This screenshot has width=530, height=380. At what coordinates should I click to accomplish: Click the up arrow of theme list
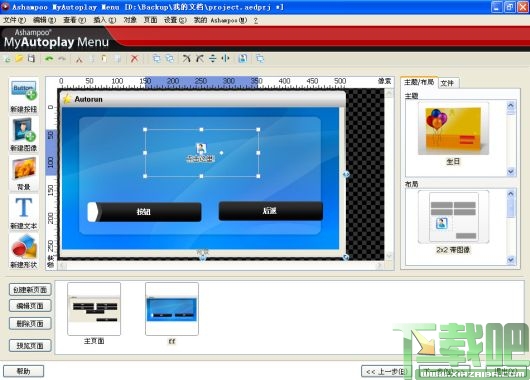coord(510,105)
